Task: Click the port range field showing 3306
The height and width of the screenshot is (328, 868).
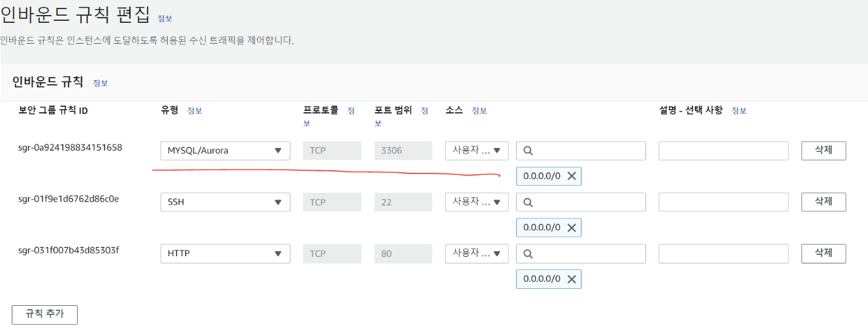Action: coord(403,151)
